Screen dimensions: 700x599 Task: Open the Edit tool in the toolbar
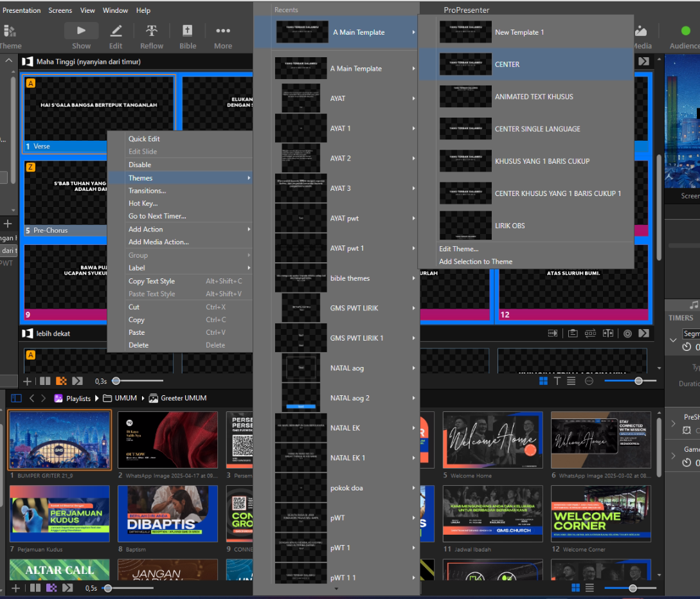[x=116, y=36]
